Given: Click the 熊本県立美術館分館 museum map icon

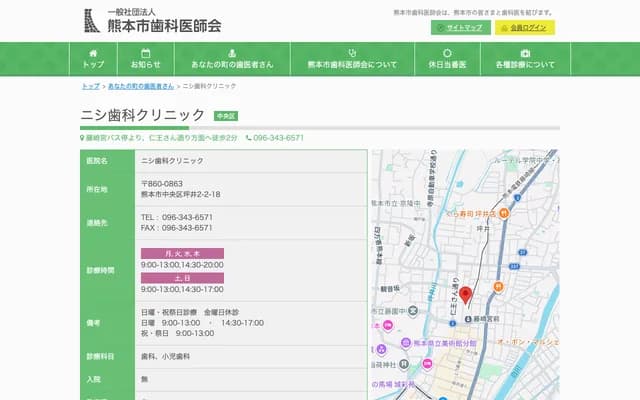Looking at the screenshot, I should [x=405, y=343].
